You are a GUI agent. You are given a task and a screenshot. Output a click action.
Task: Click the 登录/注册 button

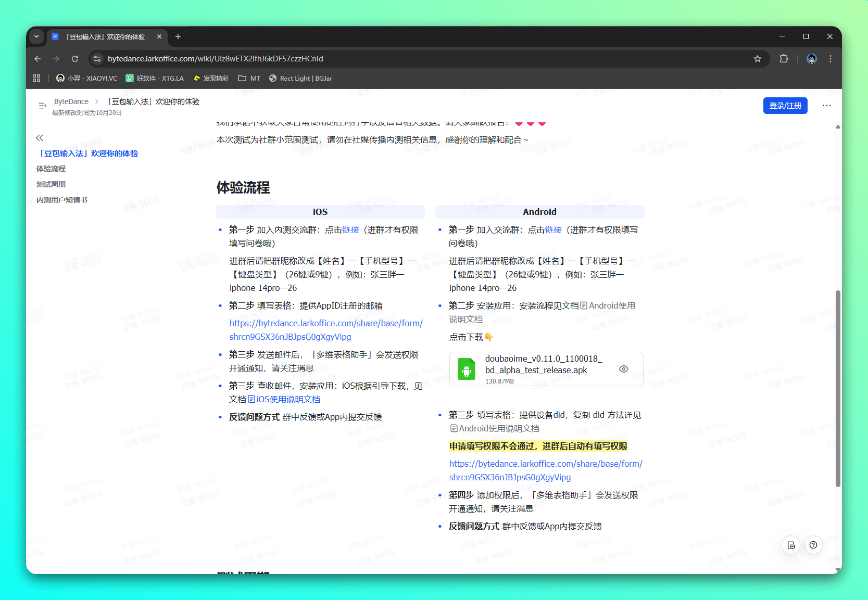pyautogui.click(x=785, y=106)
